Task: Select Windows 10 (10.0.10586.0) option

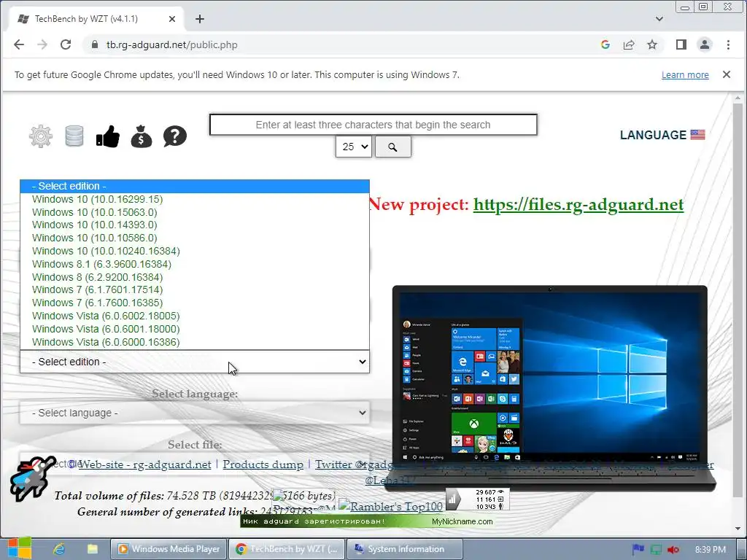Action: 194,238
